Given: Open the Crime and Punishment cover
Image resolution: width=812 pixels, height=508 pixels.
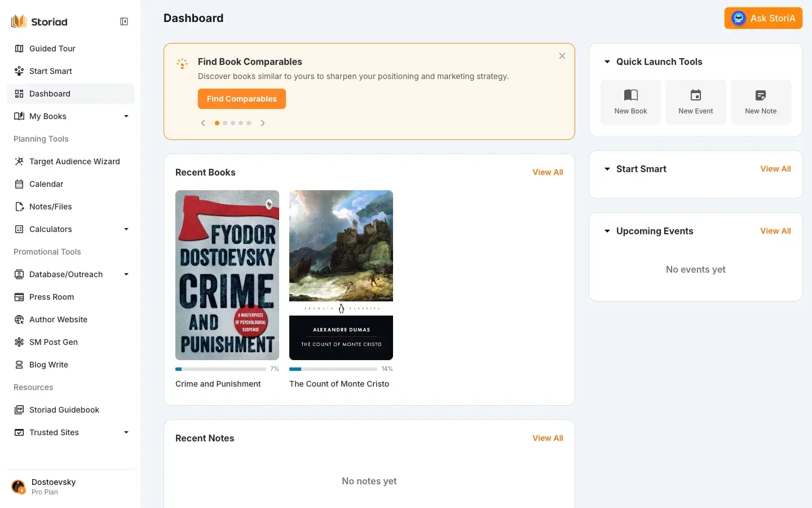Looking at the screenshot, I should (x=227, y=275).
